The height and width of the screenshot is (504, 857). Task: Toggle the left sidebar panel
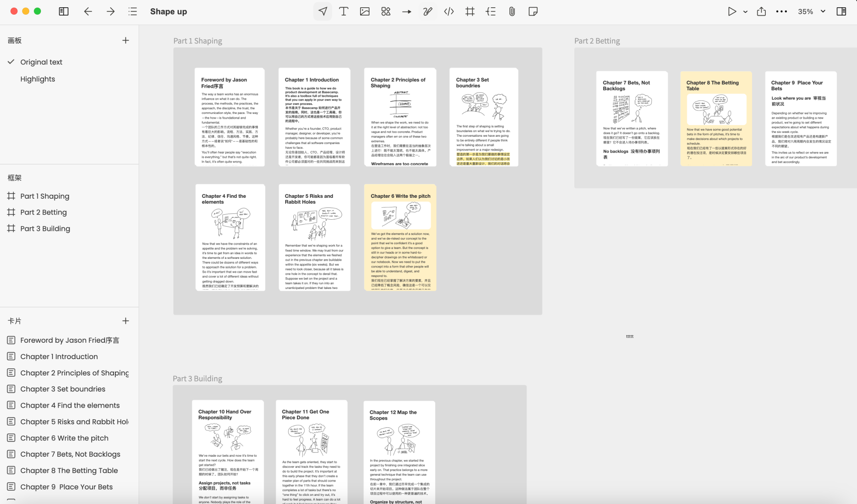64,12
